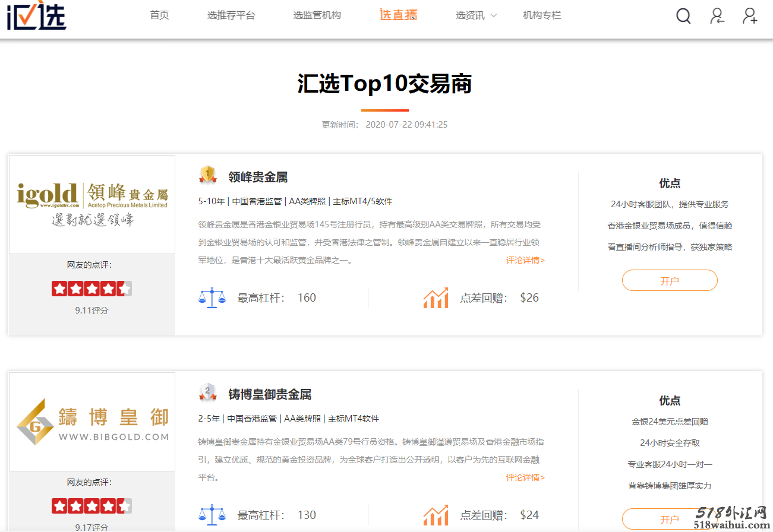Click 香港金银业贸易场成员，值得信赖 text
773x532 pixels.
[670, 226]
